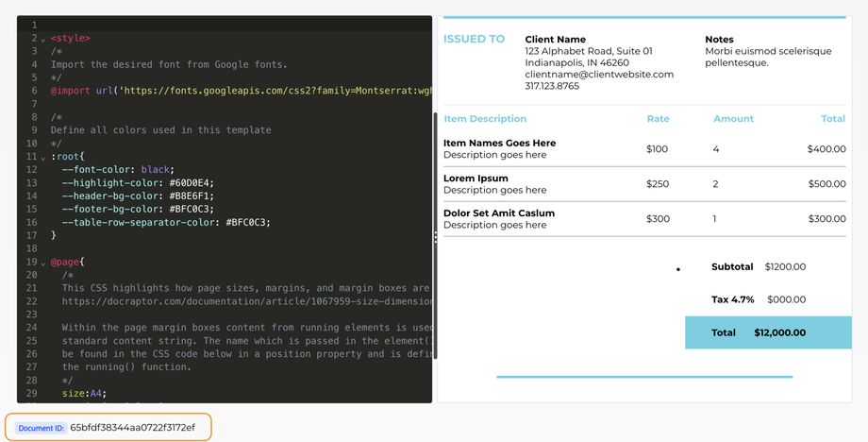This screenshot has height=442, width=868.
Task: Click the size:A4 line in editor
Action: click(x=84, y=393)
